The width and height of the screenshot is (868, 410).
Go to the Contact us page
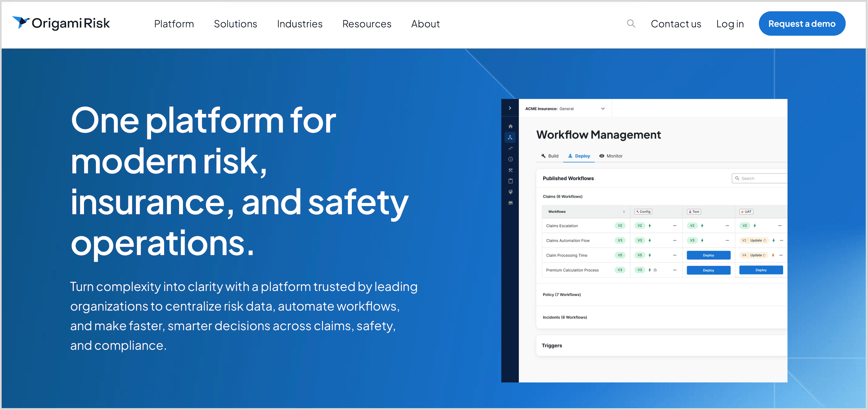676,24
